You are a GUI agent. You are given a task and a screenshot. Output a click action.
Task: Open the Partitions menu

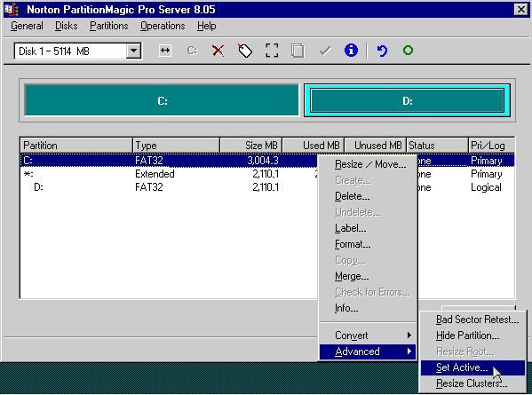[109, 26]
